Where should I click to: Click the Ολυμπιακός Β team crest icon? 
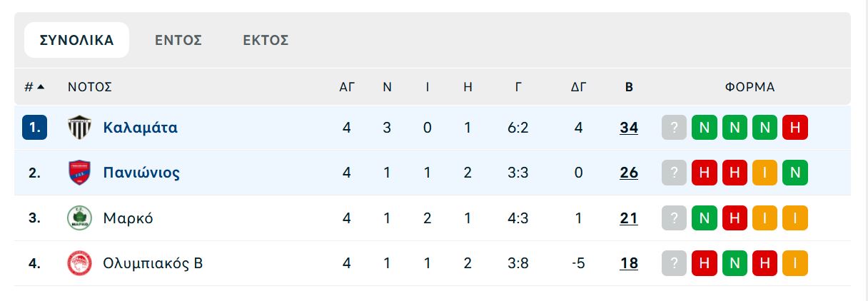(79, 263)
